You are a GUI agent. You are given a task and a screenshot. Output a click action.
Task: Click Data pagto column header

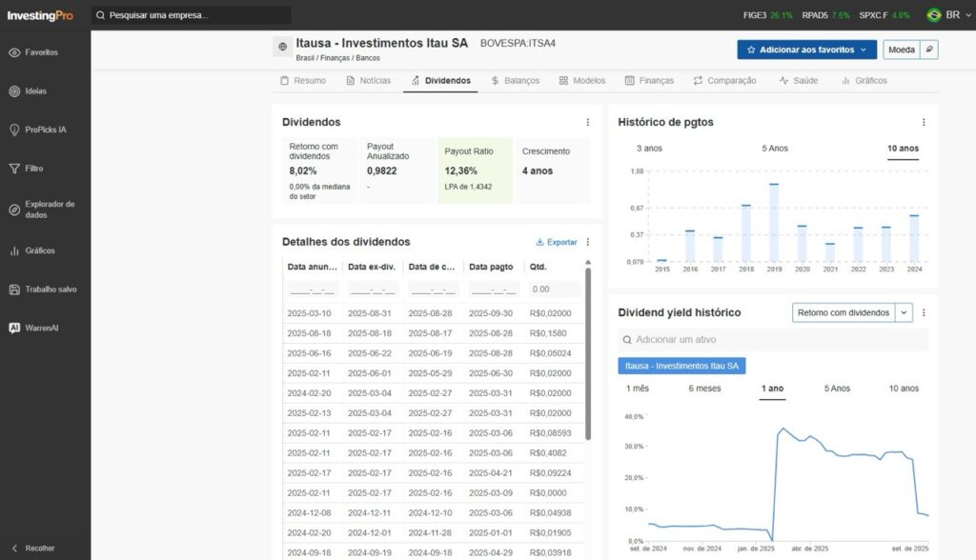tap(491, 267)
